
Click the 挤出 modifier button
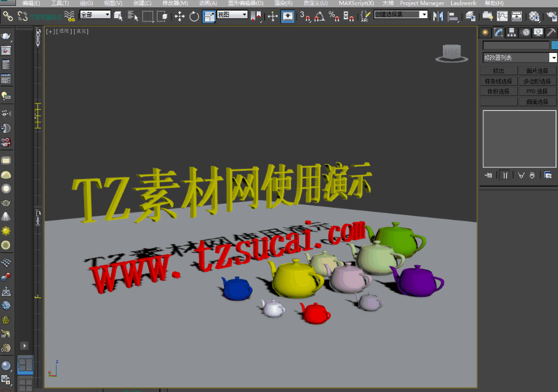point(499,71)
